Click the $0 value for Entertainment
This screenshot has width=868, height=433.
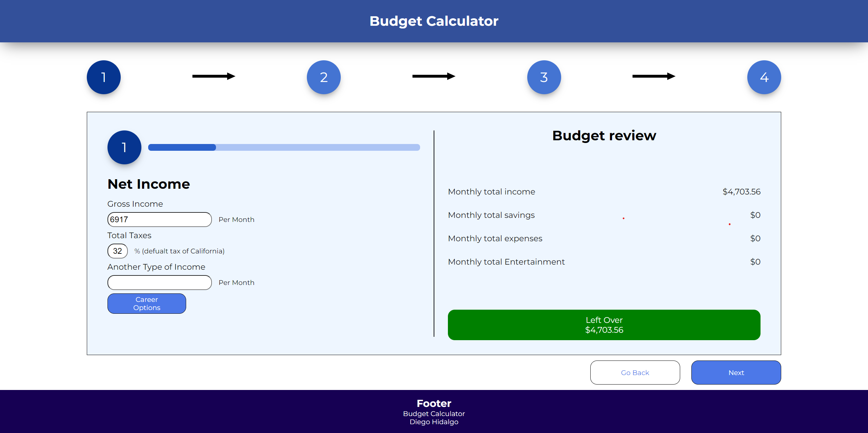[755, 262]
